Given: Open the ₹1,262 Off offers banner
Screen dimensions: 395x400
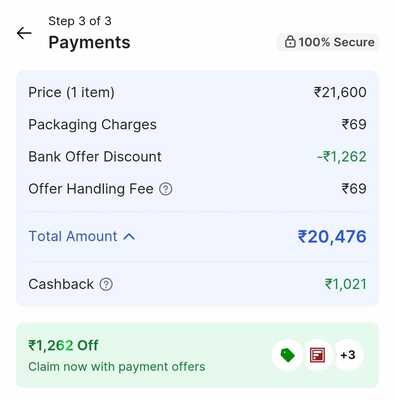Looking at the screenshot, I should pyautogui.click(x=197, y=355).
